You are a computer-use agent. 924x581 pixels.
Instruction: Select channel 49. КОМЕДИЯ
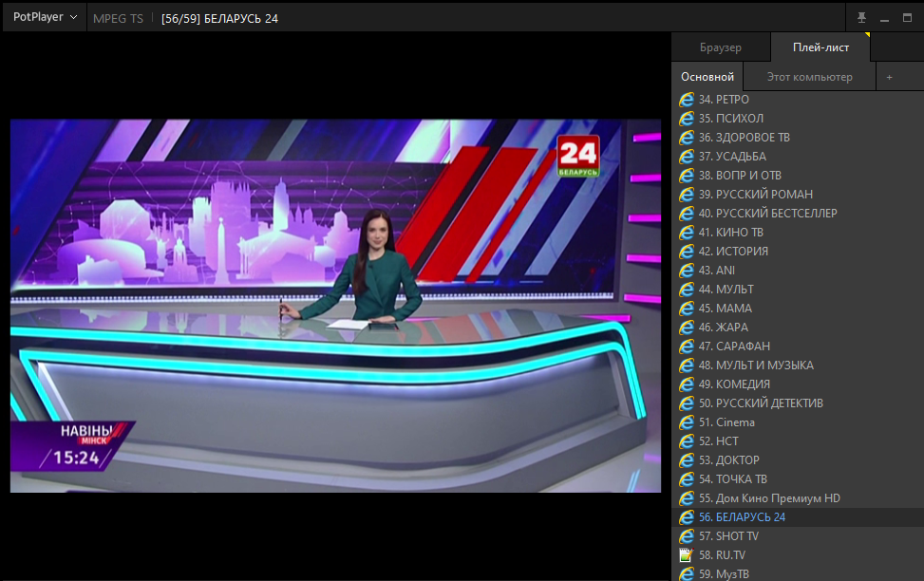click(x=798, y=384)
